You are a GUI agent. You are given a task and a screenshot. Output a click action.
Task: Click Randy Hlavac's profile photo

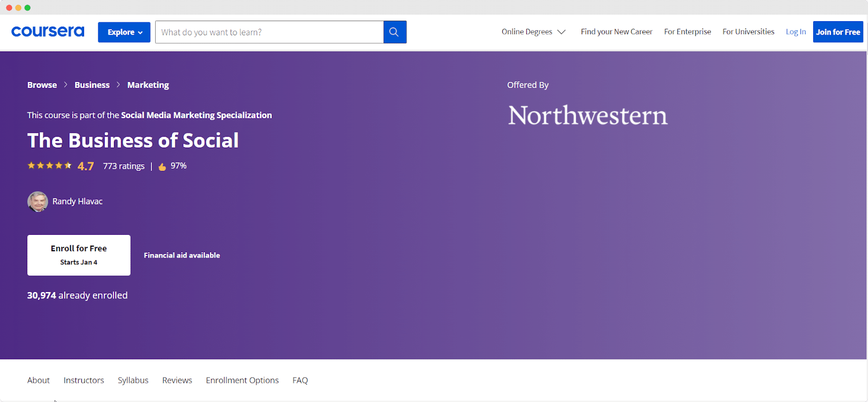(37, 201)
